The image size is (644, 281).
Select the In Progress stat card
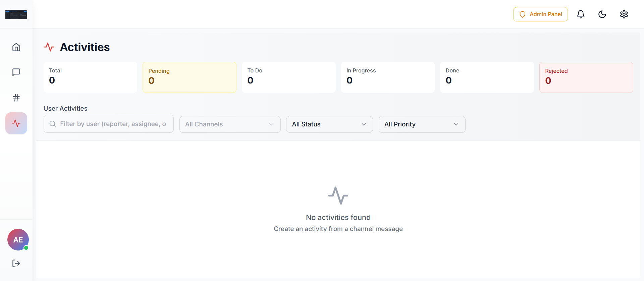click(388, 77)
